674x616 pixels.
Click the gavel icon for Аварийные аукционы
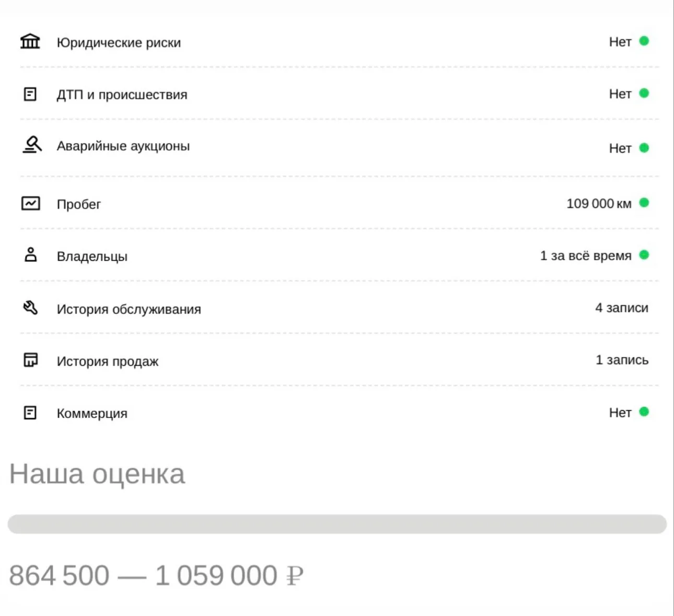(31, 145)
